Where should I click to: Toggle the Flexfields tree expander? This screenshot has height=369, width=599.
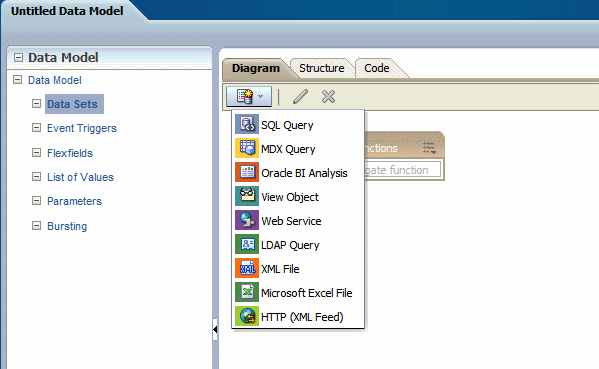click(x=36, y=153)
